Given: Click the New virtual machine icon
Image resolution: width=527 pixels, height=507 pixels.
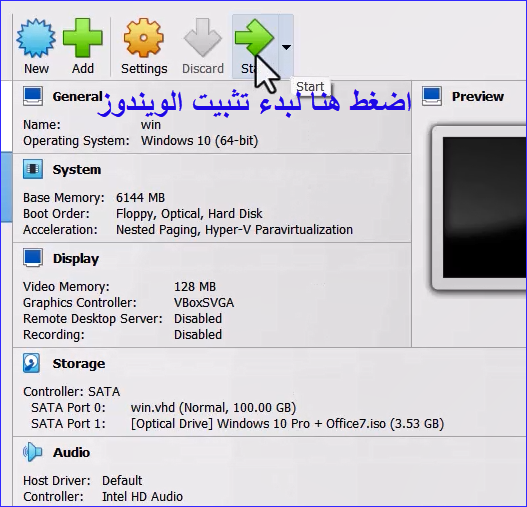Looking at the screenshot, I should click(x=36, y=38).
